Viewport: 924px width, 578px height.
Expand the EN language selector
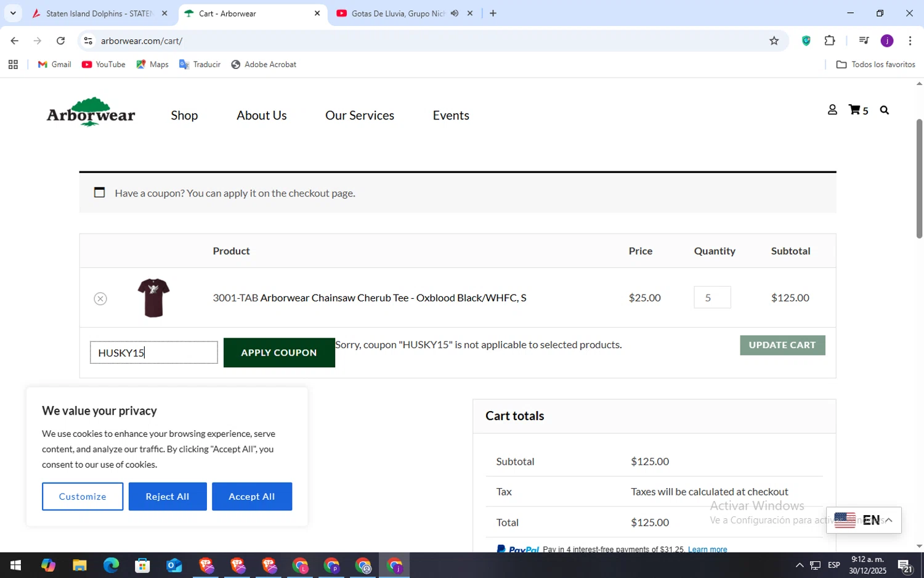pos(864,520)
